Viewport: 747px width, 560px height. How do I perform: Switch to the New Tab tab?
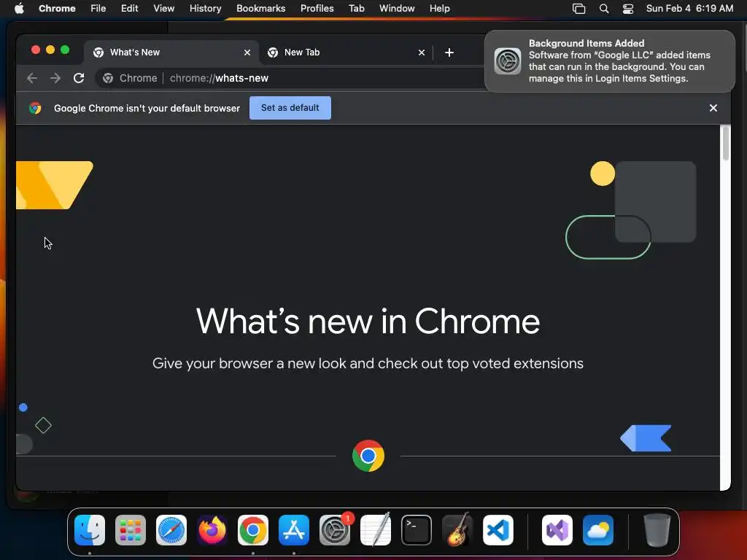click(x=347, y=52)
